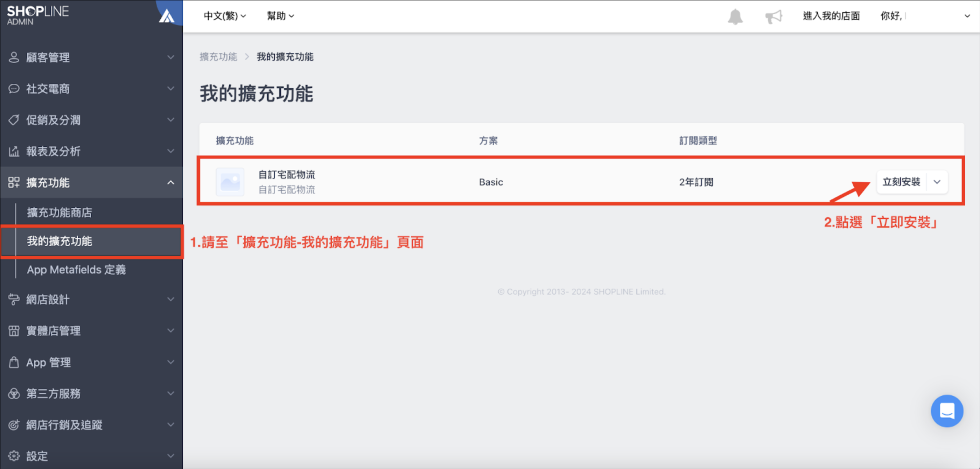Click the third-party services icon
The height and width of the screenshot is (469, 980).
[14, 393]
